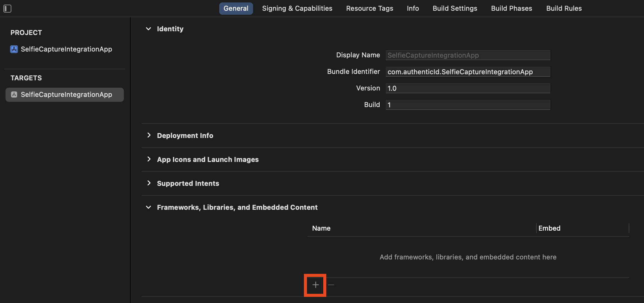Click the TARGETS heading

(x=26, y=78)
